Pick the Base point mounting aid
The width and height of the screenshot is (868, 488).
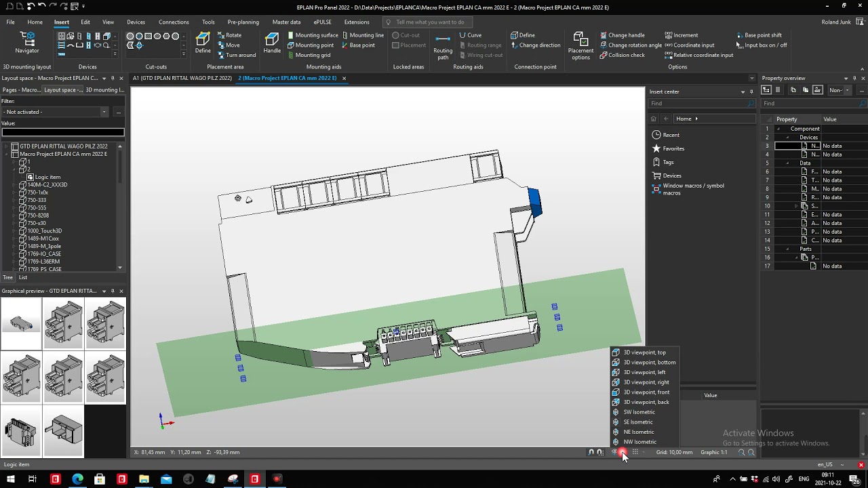coord(358,45)
